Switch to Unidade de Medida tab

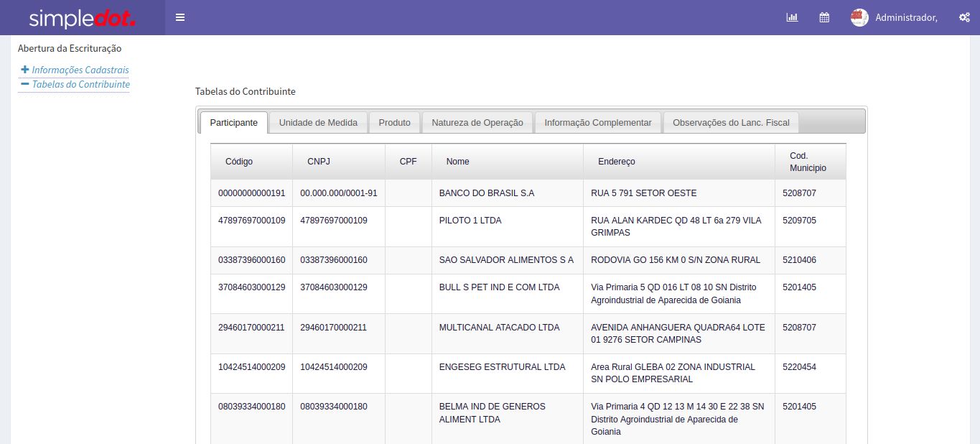318,123
